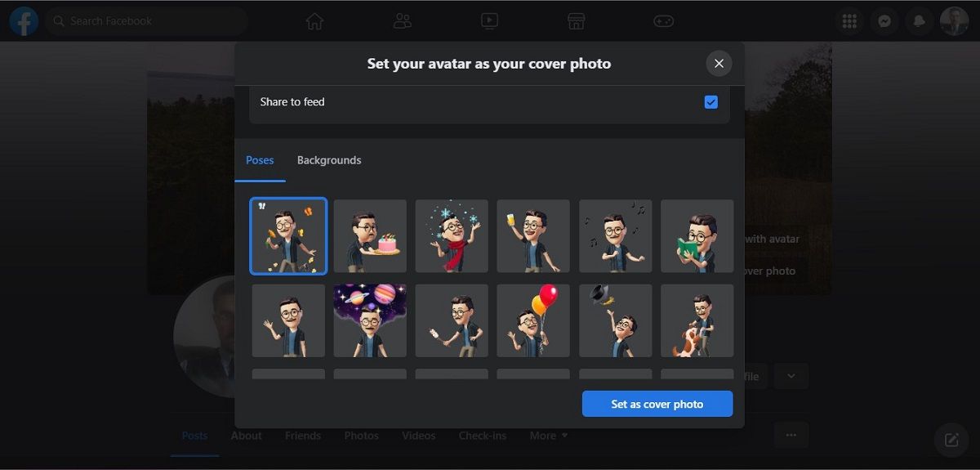Expand the More profile tab dropdown

(548, 436)
